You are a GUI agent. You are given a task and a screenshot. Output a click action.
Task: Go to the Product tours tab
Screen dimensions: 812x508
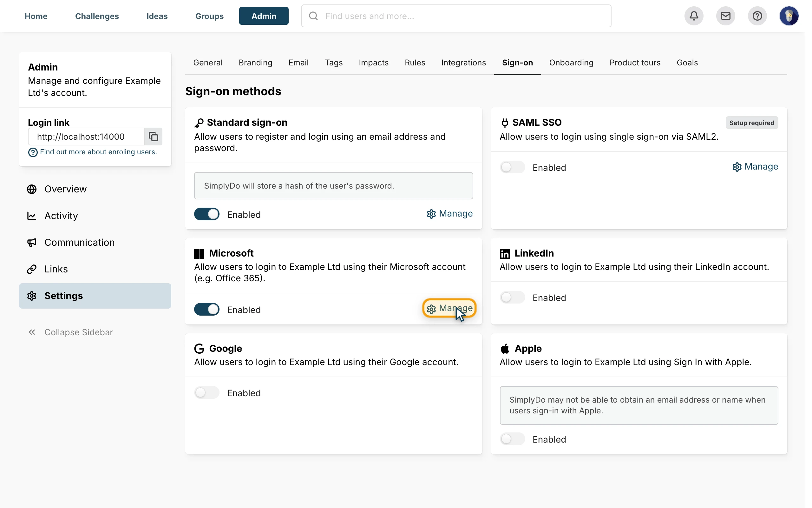pos(635,63)
